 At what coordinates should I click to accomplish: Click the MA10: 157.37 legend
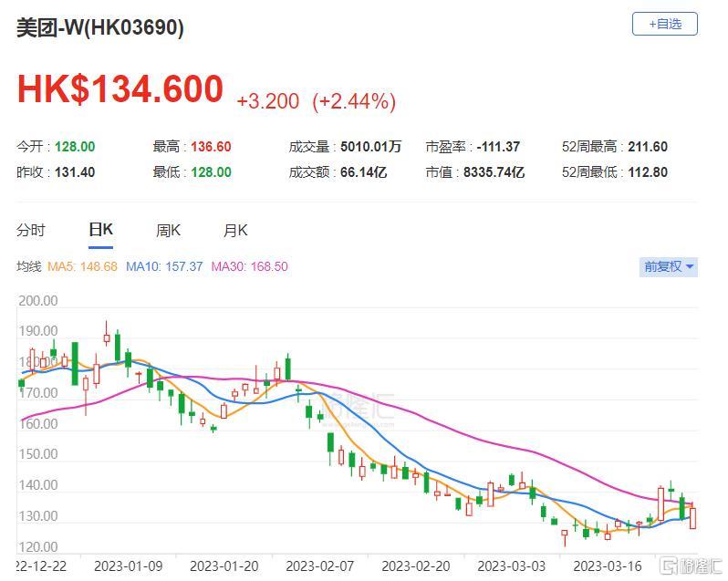pyautogui.click(x=164, y=266)
